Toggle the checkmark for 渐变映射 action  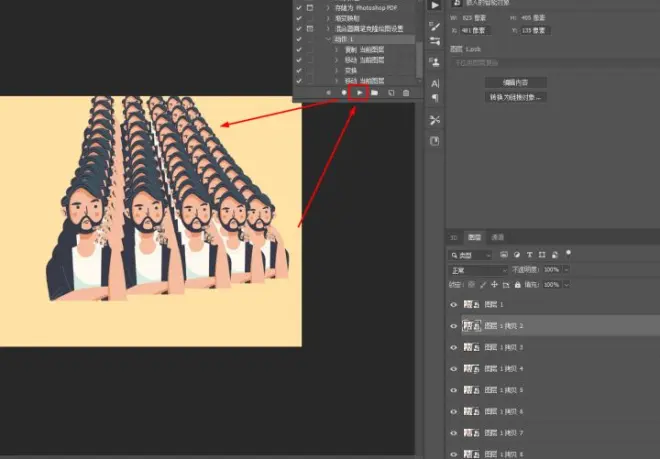point(299,19)
